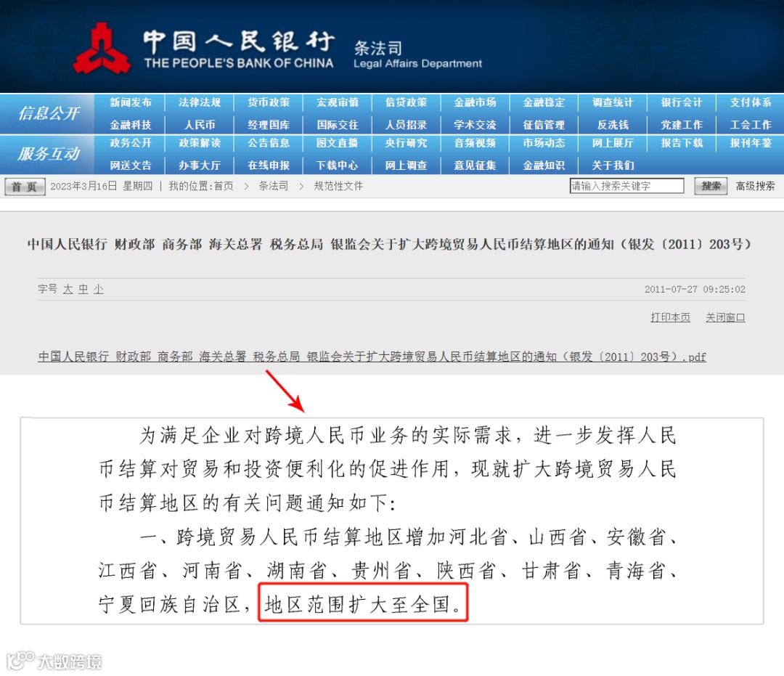
Task: Open 政策解读 page
Action: 200,143
